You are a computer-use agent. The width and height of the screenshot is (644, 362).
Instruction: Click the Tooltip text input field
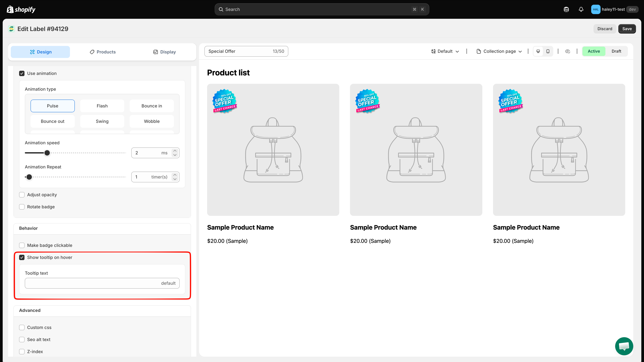102,283
